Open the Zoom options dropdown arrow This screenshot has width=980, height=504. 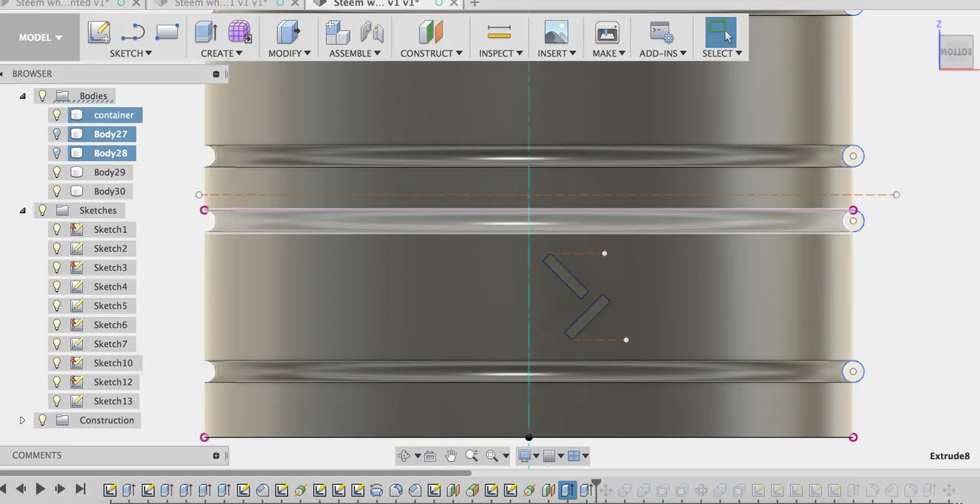506,456
